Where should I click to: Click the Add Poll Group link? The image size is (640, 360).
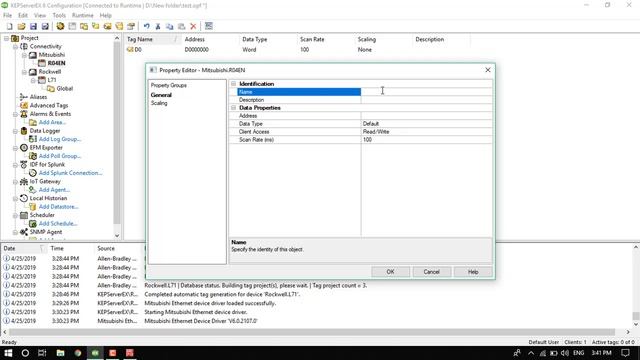pos(60,156)
